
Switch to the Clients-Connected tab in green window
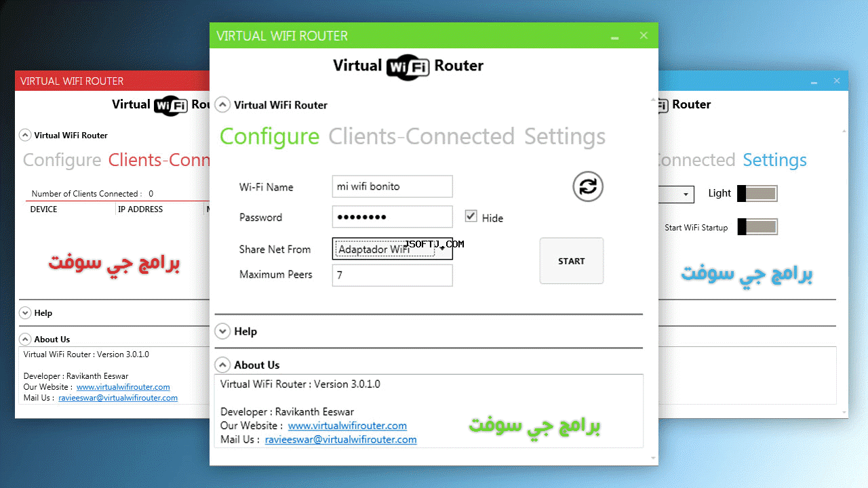[421, 136]
